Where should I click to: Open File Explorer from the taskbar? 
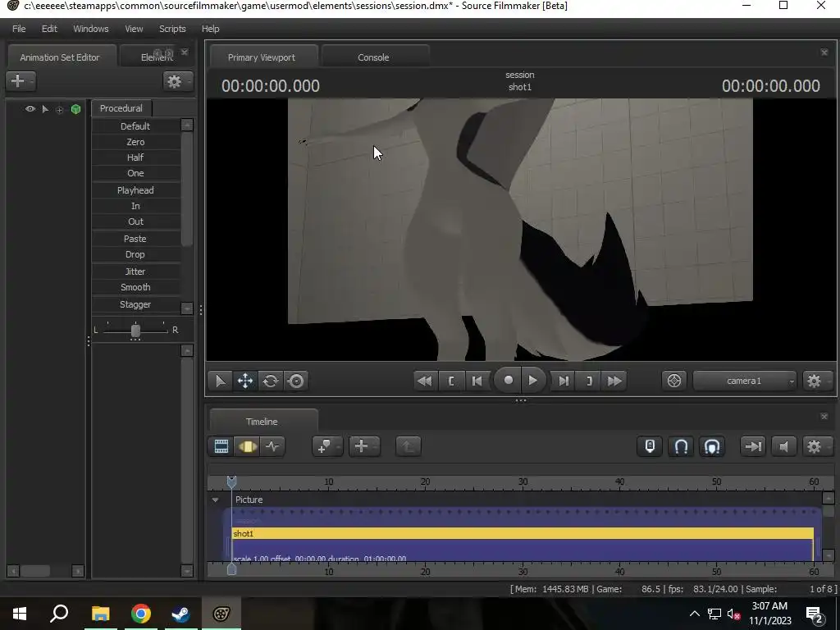[100, 614]
